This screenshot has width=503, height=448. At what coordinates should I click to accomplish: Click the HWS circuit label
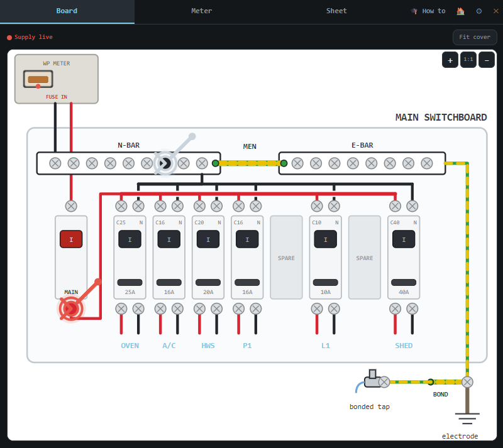point(208,346)
